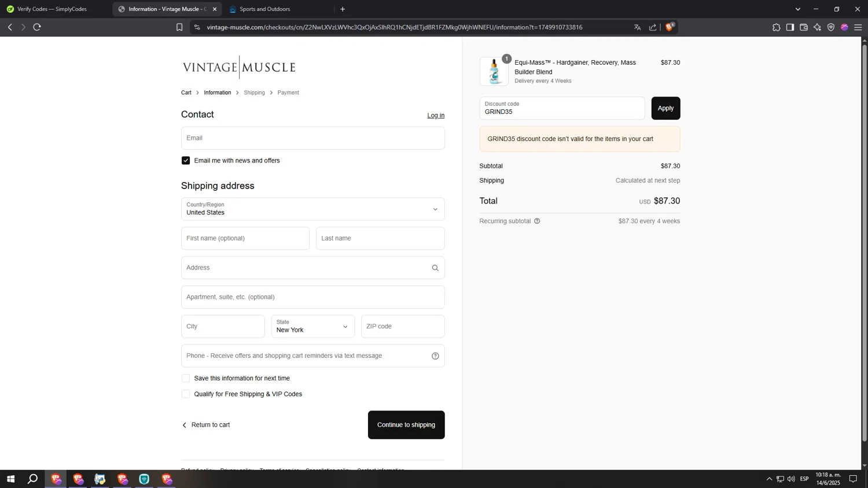Image resolution: width=868 pixels, height=488 pixels.
Task: Open Brave VPN icon
Action: pos(831,27)
